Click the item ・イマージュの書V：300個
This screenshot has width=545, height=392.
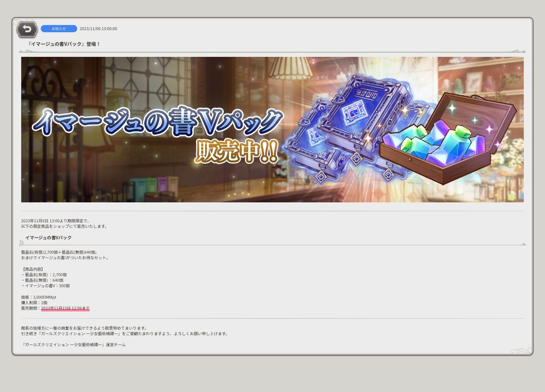(x=45, y=286)
